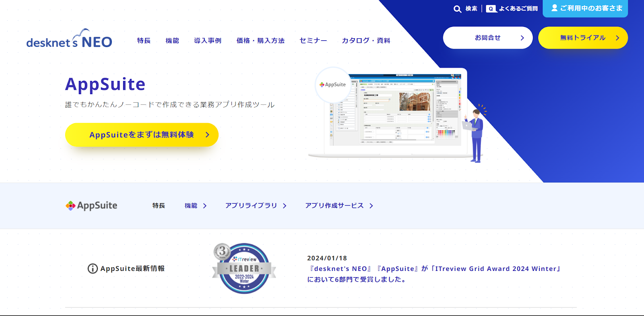Click the AppSuite logo in sub navigation
This screenshot has width=644, height=316.
[91, 205]
